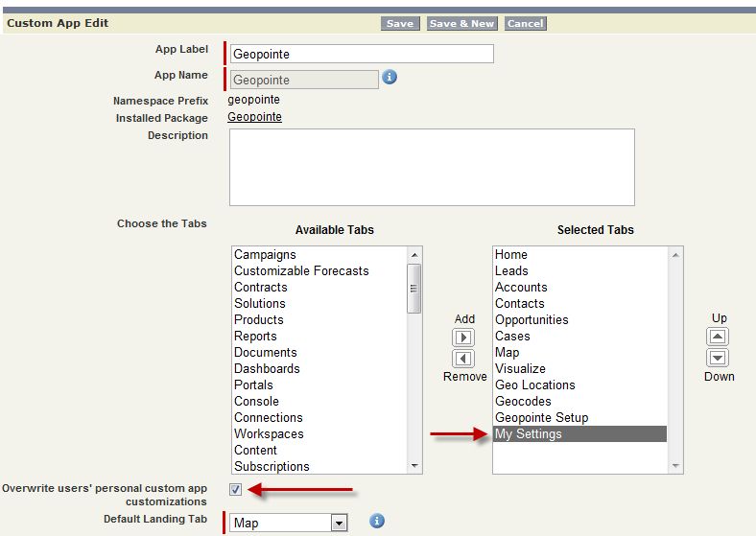Select Console in Available Tabs
This screenshot has height=536, width=756.
coord(320,402)
